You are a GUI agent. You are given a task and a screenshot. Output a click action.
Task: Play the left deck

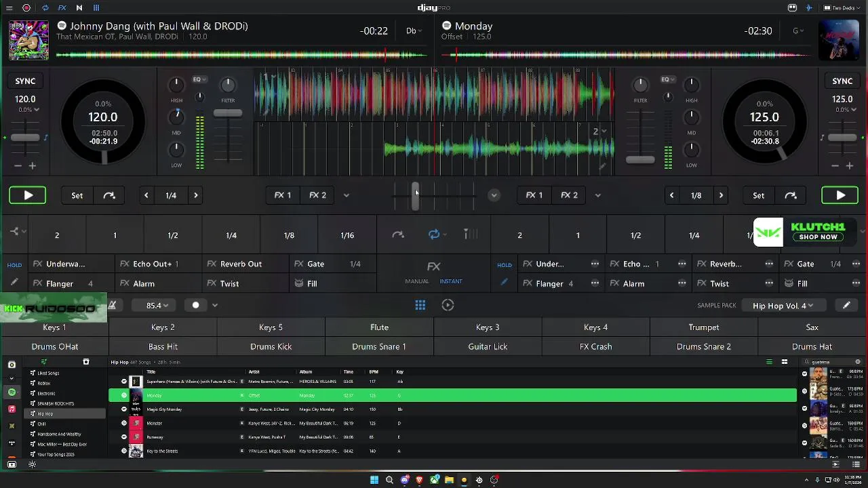pos(28,195)
